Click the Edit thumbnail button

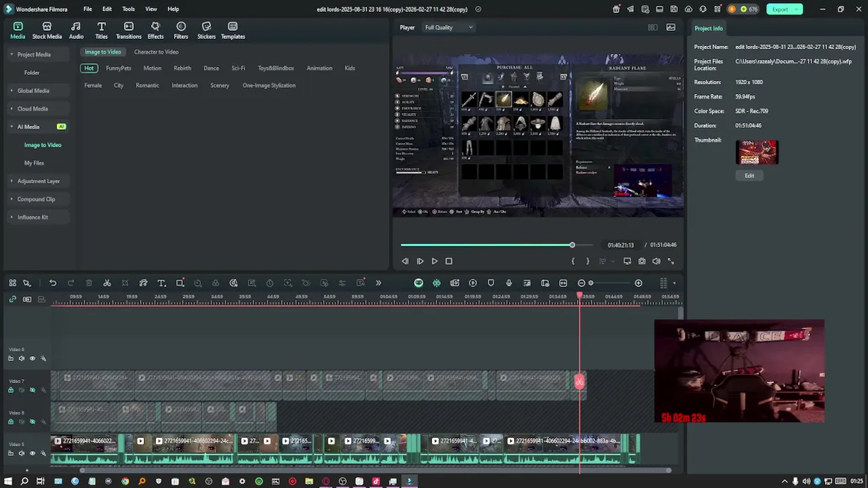[749, 176]
